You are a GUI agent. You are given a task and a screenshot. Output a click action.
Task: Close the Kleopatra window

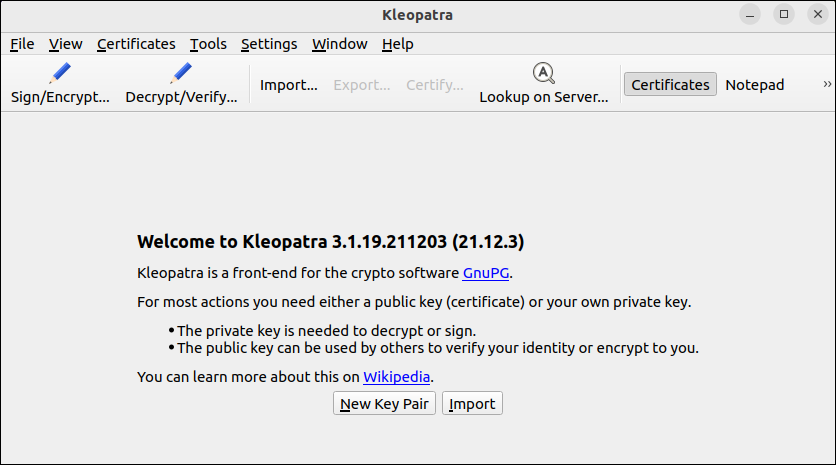(x=818, y=14)
